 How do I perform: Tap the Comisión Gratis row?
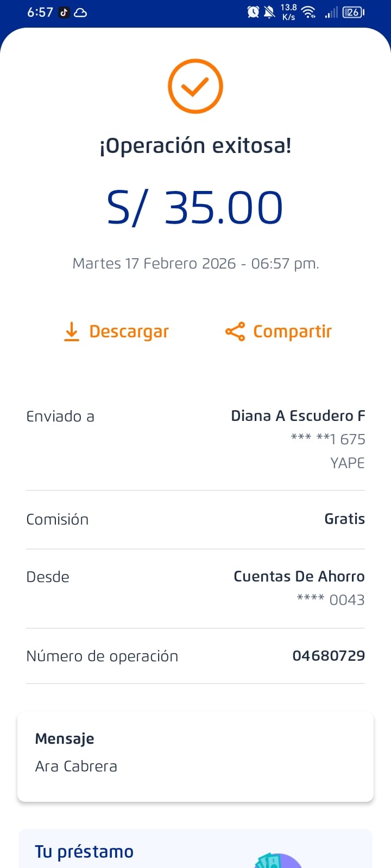coord(195,519)
